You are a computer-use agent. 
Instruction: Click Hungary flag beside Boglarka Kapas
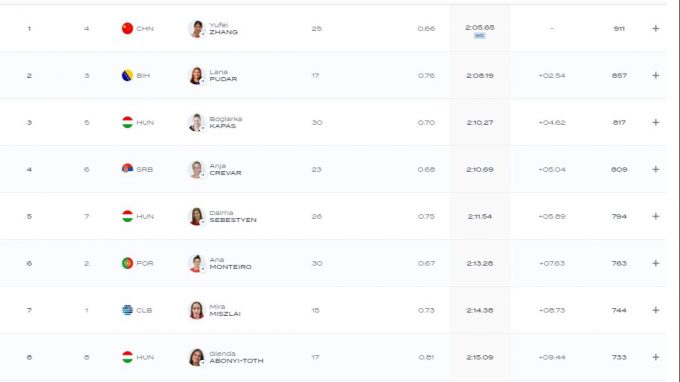127,122
